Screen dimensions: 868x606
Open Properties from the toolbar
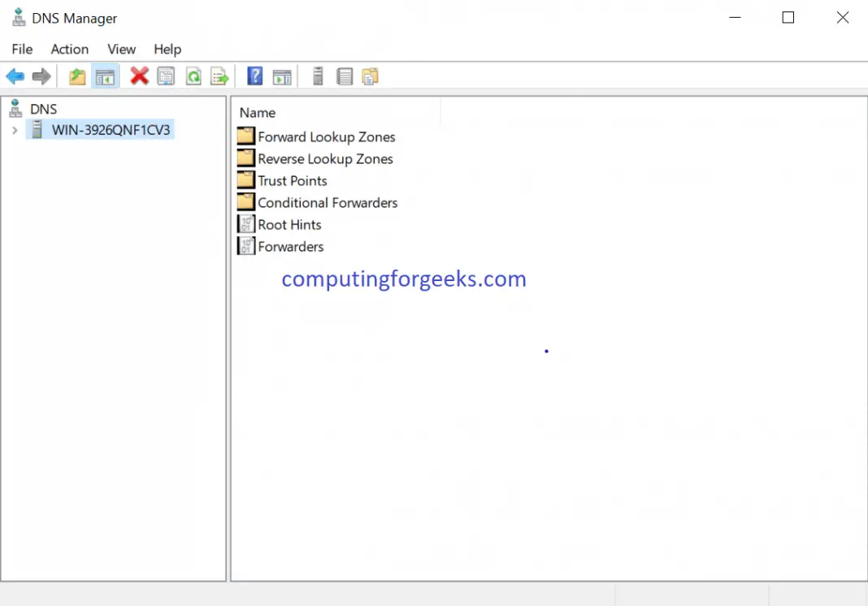tap(166, 77)
